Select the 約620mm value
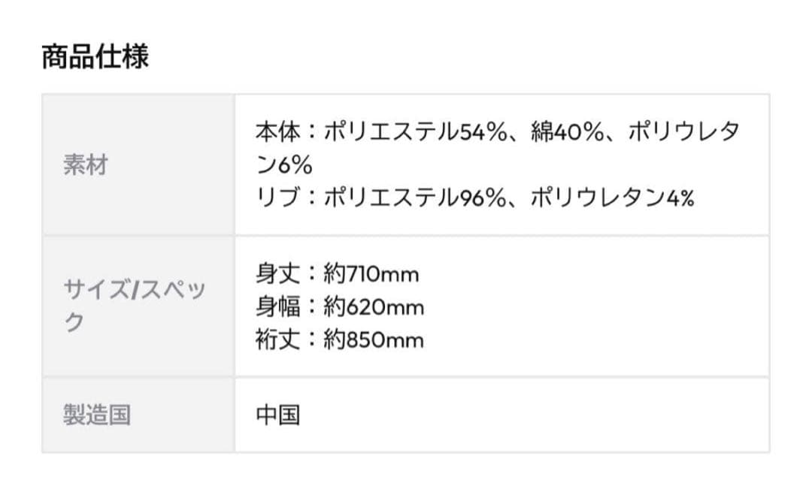Image resolution: width=812 pixels, height=504 pixels. tap(374, 307)
